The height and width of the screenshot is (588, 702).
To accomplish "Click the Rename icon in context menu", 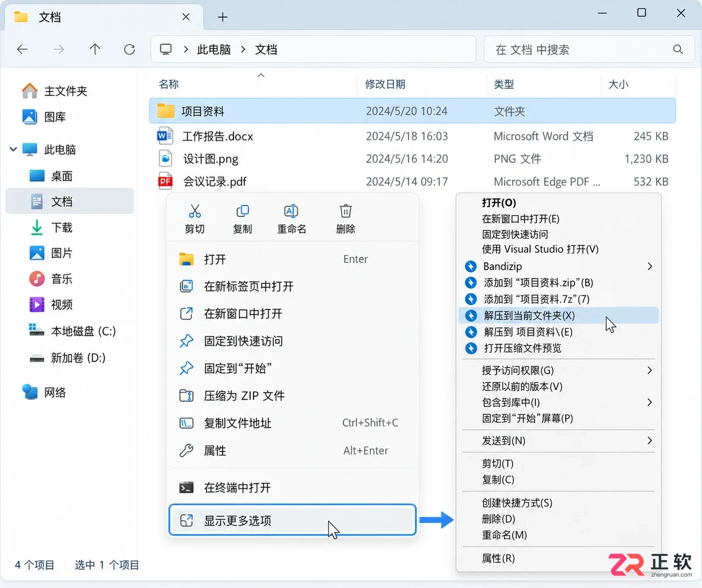I will (x=291, y=211).
